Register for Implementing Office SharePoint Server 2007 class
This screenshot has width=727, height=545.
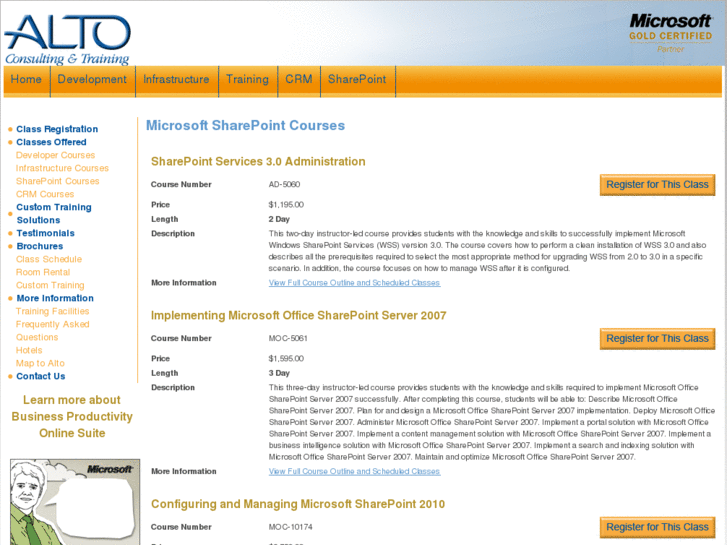[657, 339]
